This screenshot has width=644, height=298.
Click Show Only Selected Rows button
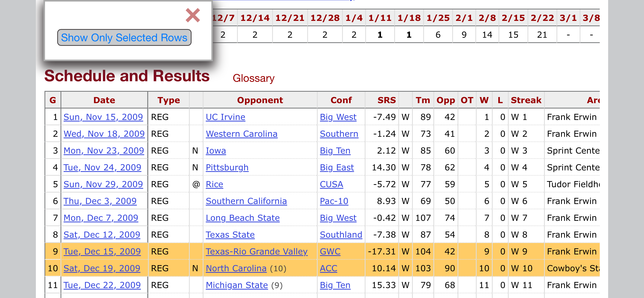pyautogui.click(x=124, y=38)
